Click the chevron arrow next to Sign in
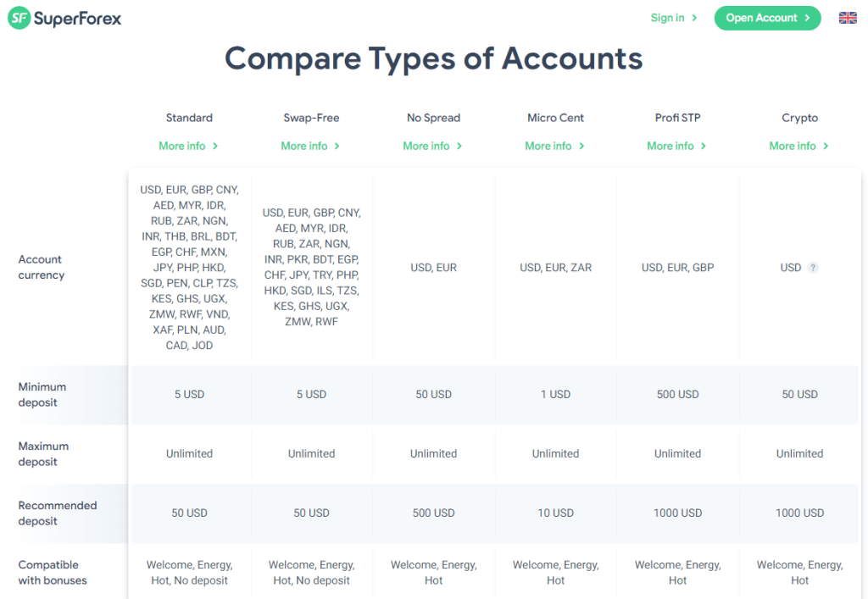 point(694,19)
